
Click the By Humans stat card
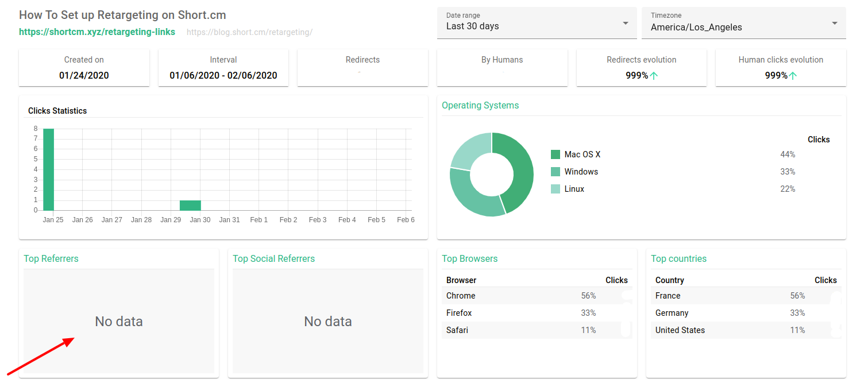[501, 67]
